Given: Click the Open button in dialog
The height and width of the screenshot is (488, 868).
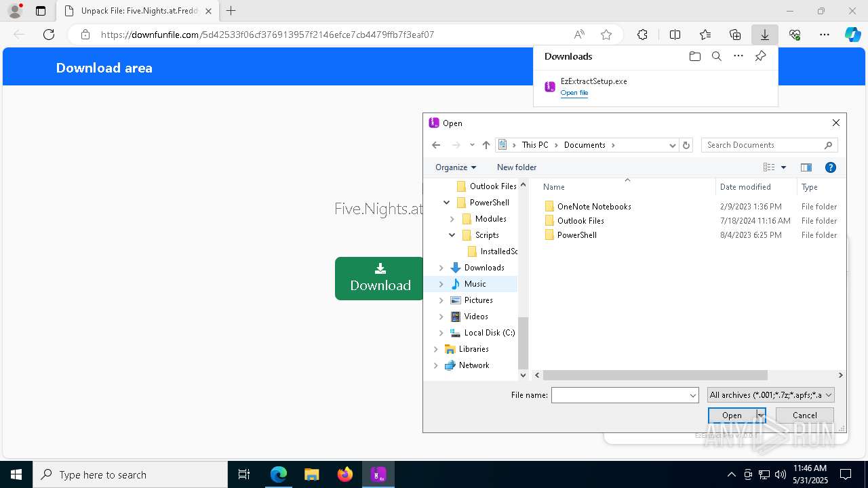Looking at the screenshot, I should click(732, 415).
